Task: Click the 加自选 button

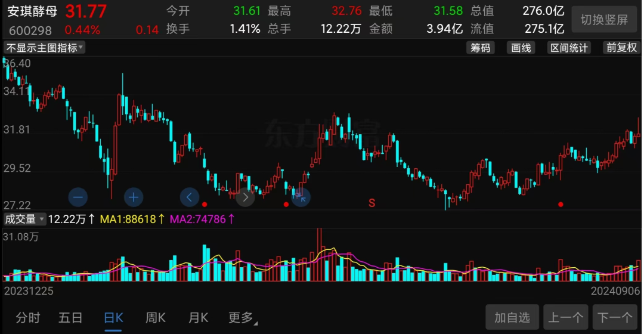Action: point(512,317)
